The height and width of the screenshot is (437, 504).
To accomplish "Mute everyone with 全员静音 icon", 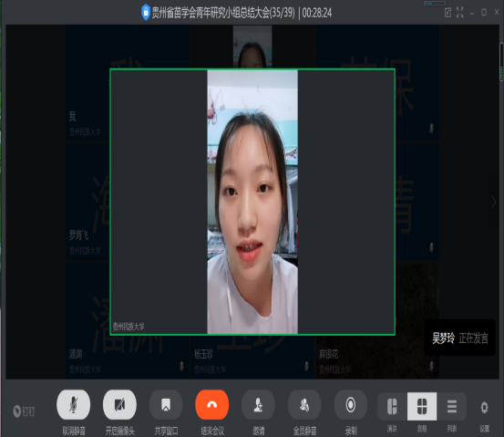I will 304,404.
